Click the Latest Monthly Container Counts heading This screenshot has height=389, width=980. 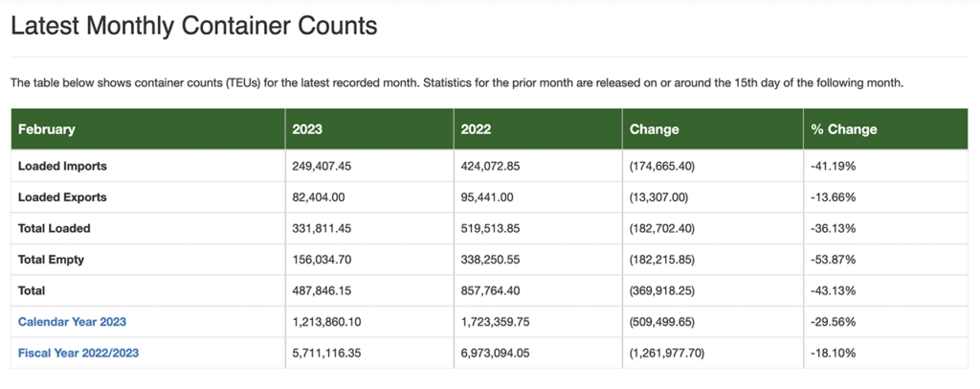[x=193, y=26]
